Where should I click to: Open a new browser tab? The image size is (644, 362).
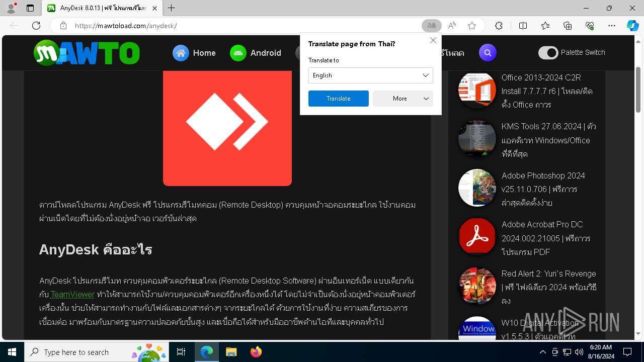171,8
